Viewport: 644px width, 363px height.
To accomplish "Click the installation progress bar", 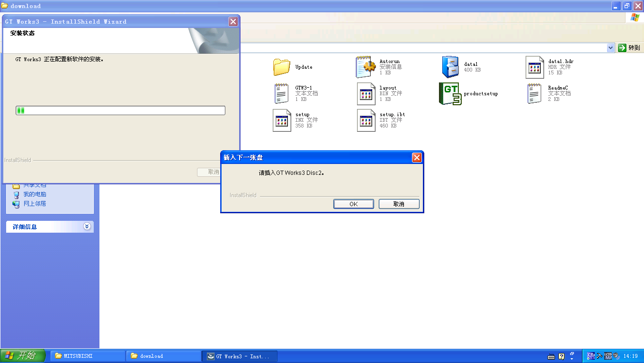I will pos(120,110).
